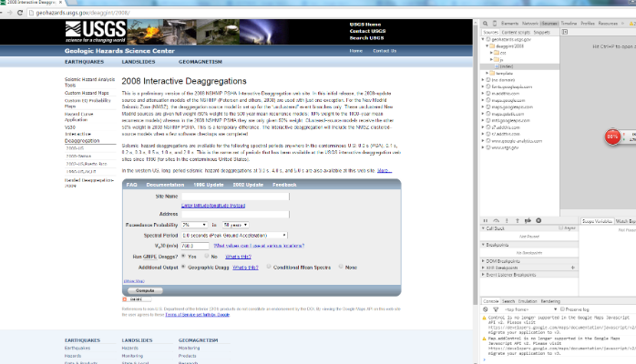The height and width of the screenshot is (364, 636).
Task: Toggle the DevTools device mode phone icon
Action: pos(495,24)
